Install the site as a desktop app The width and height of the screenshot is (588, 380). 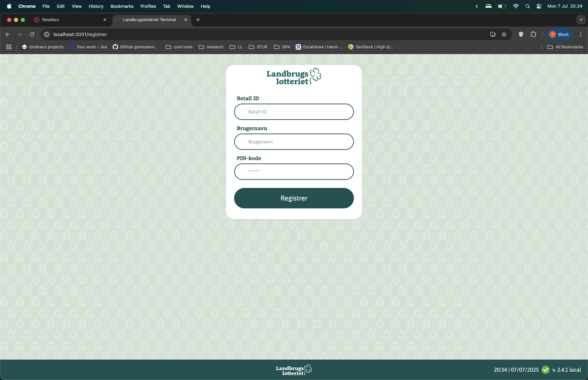(493, 34)
